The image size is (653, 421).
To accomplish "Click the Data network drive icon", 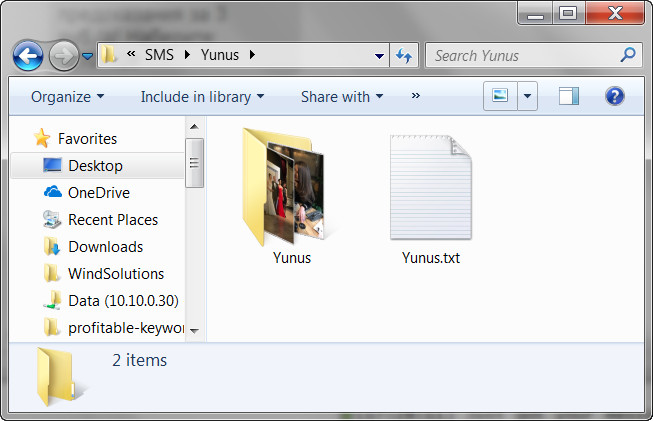I will [x=52, y=300].
